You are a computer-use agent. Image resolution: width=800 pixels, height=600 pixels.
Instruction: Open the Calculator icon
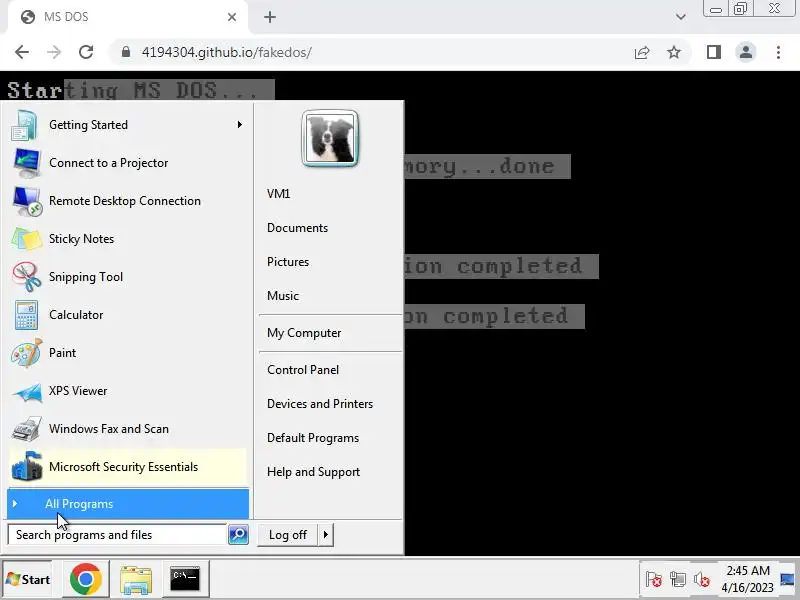pyautogui.click(x=26, y=315)
